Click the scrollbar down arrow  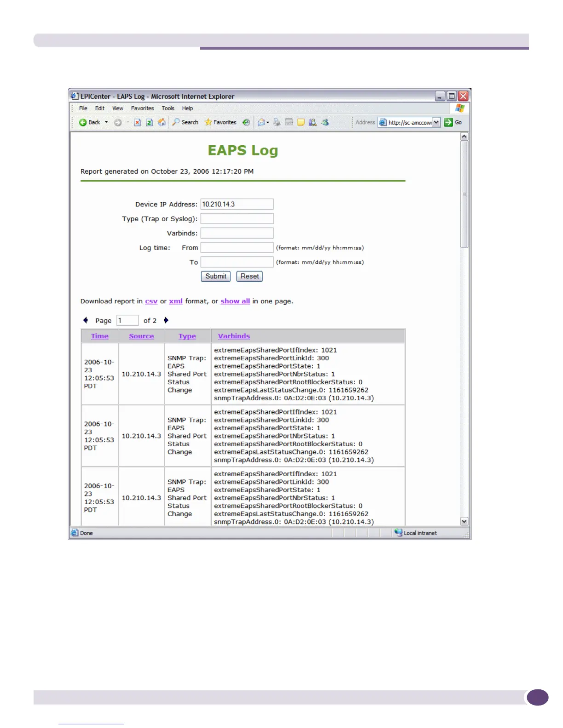coord(464,522)
